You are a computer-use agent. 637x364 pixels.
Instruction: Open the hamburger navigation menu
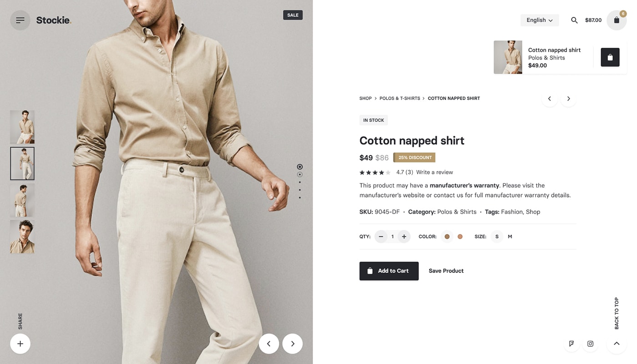point(20,20)
